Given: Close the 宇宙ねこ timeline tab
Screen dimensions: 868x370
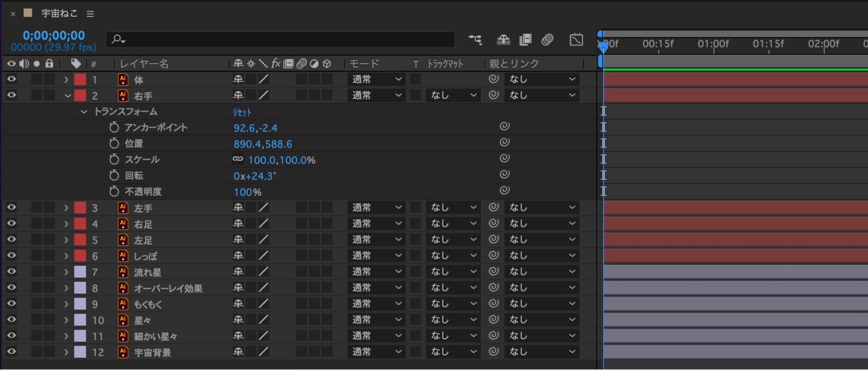Looking at the screenshot, I should [13, 14].
